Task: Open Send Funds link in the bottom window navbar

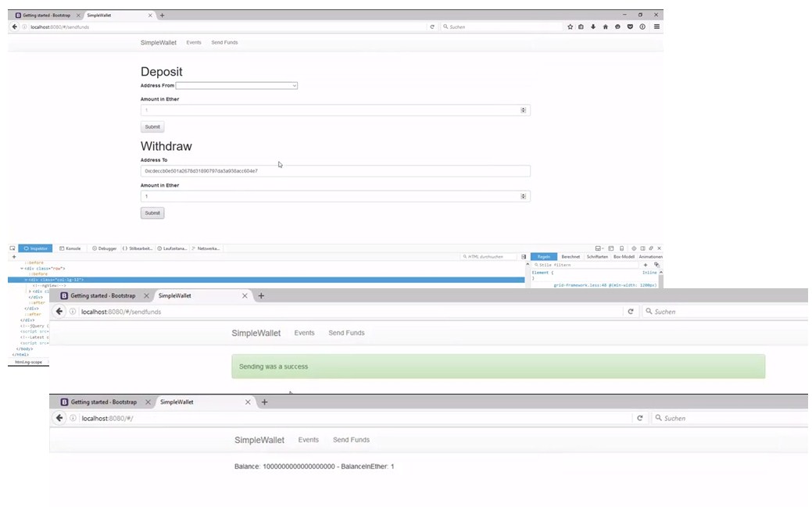Action: pyautogui.click(x=351, y=440)
